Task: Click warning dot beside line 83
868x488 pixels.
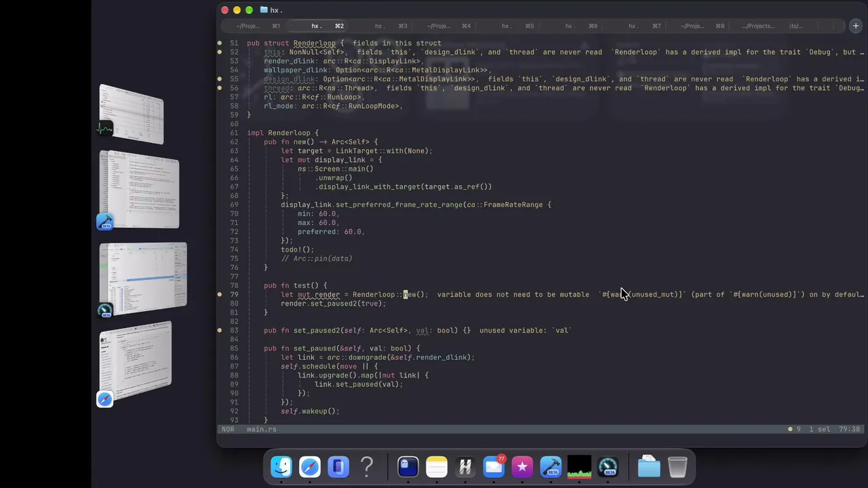Action: pyautogui.click(x=219, y=331)
